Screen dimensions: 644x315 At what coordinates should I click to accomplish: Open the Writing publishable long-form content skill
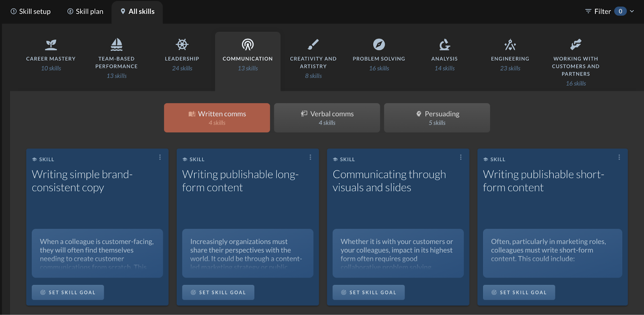pyautogui.click(x=240, y=181)
